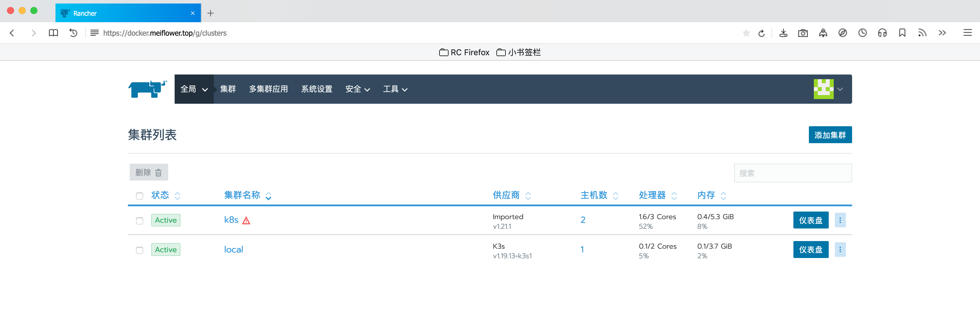Open actions menu for local cluster

coord(840,250)
